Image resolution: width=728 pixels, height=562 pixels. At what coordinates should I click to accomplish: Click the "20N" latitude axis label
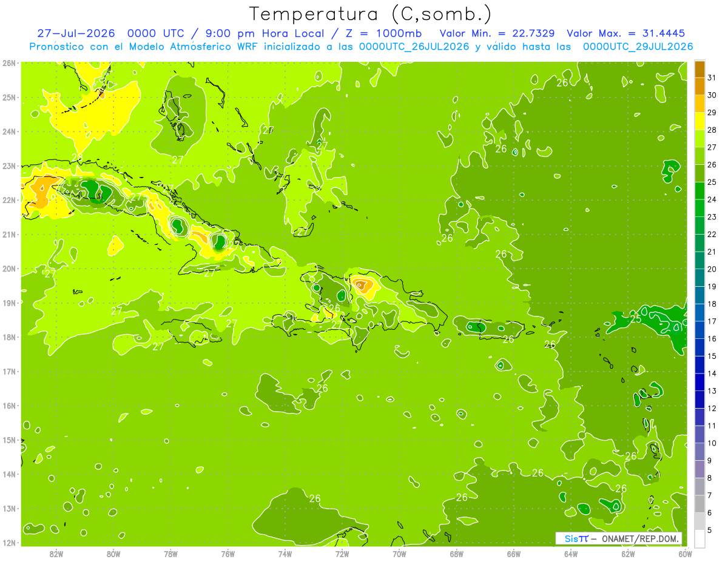[x=9, y=269]
